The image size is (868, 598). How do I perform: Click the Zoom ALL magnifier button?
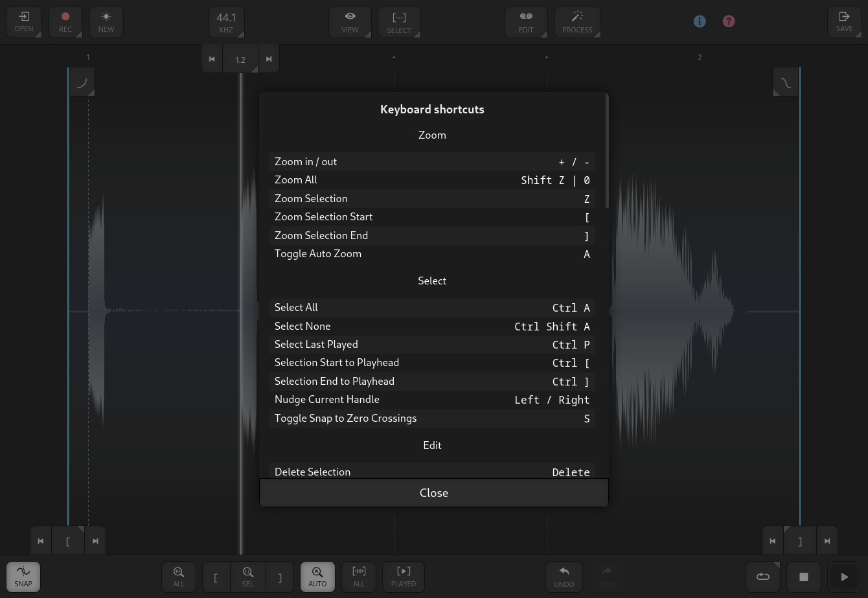click(179, 577)
